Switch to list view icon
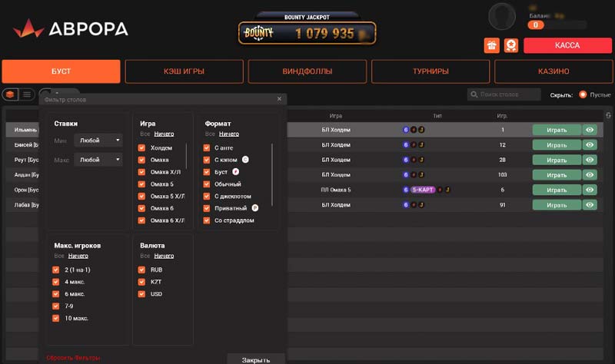This screenshot has width=615, height=364. (26, 94)
